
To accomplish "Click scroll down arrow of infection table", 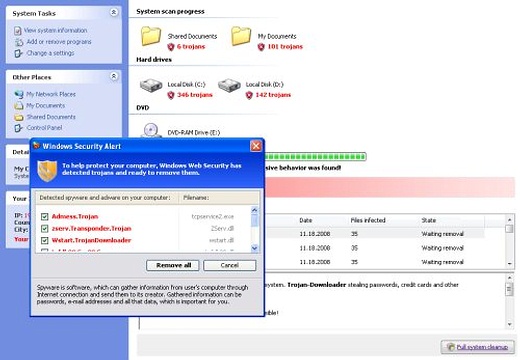I will point(509,264).
